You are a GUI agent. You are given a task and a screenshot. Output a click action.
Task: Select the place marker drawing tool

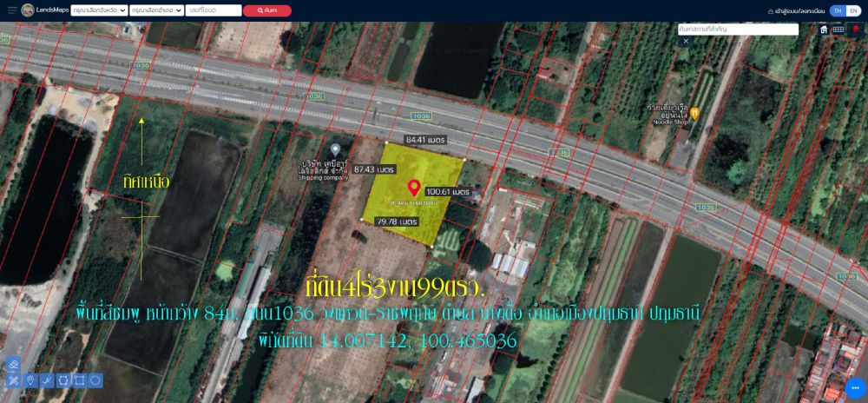30,380
